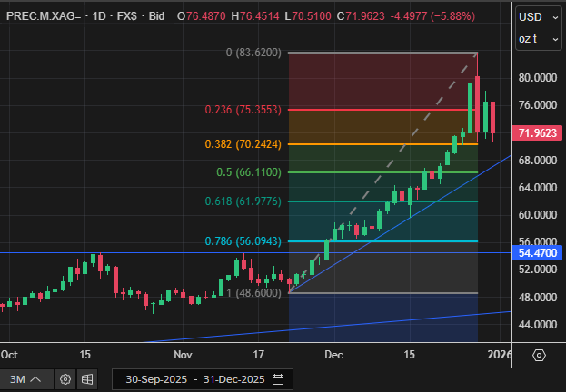This screenshot has width=566, height=392.
Task: Expand the oz t unit dropdown
Action: 538,39
